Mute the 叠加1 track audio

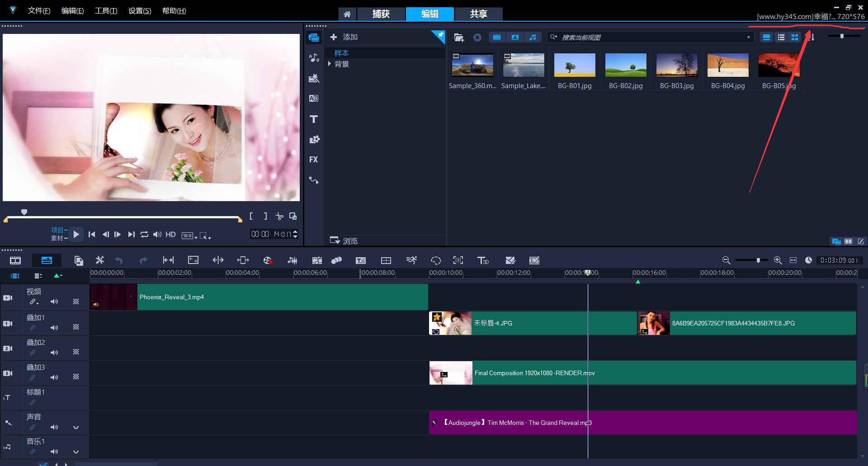pyautogui.click(x=54, y=328)
